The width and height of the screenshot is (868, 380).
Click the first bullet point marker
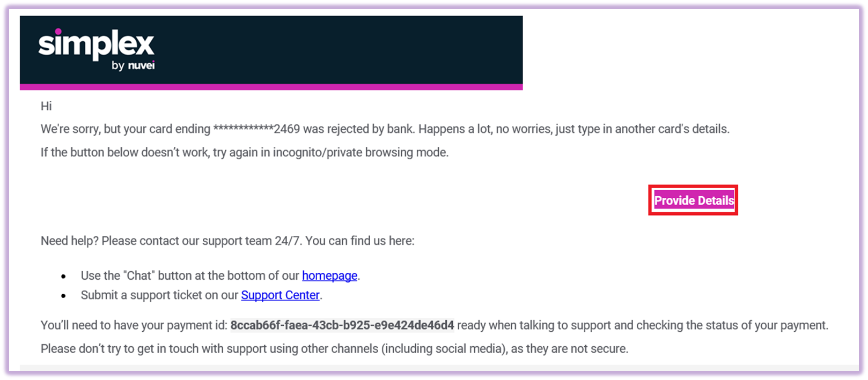tap(64, 277)
